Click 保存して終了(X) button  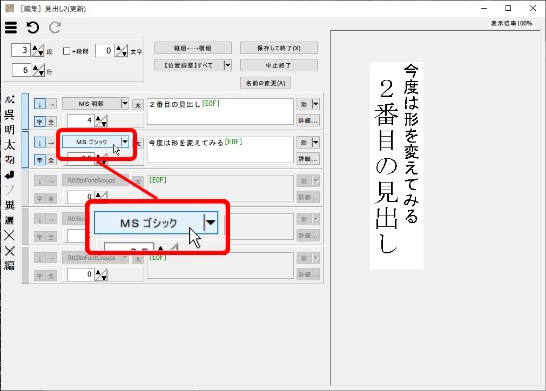click(279, 48)
